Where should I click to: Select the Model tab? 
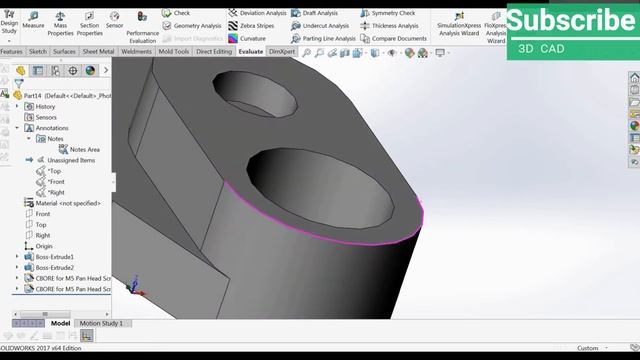[x=60, y=323]
